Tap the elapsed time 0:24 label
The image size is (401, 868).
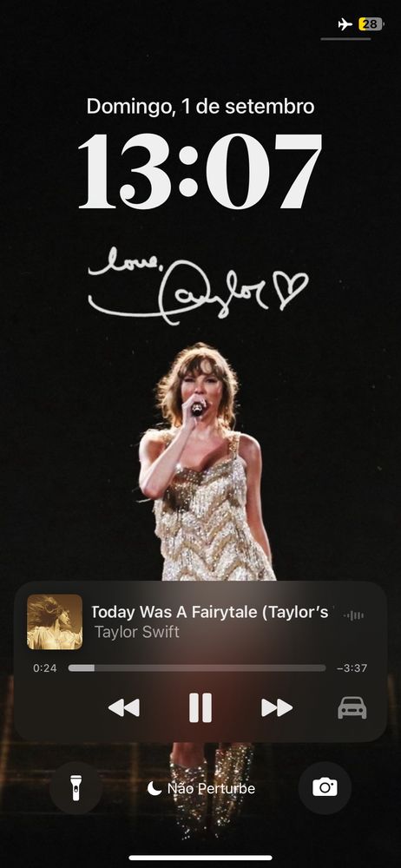pos(45,668)
